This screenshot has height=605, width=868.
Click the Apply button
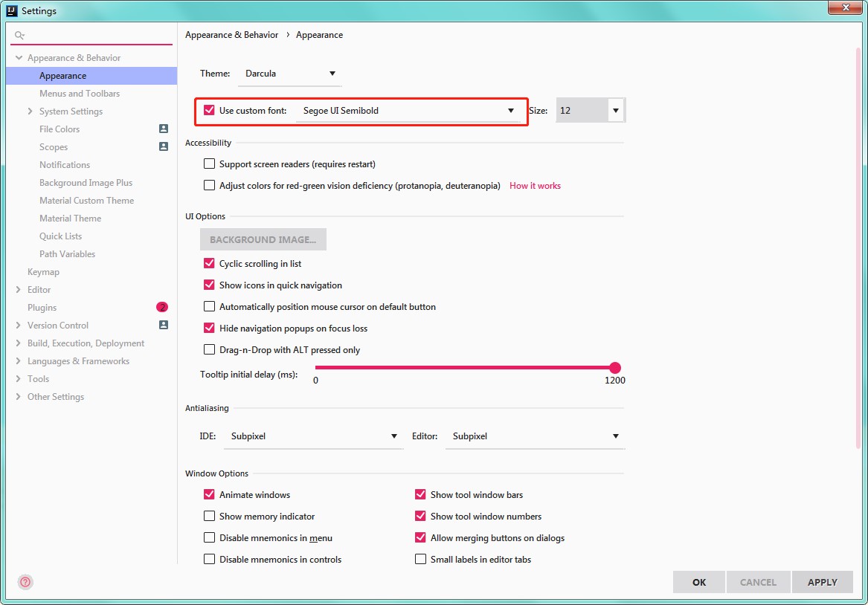coord(822,582)
